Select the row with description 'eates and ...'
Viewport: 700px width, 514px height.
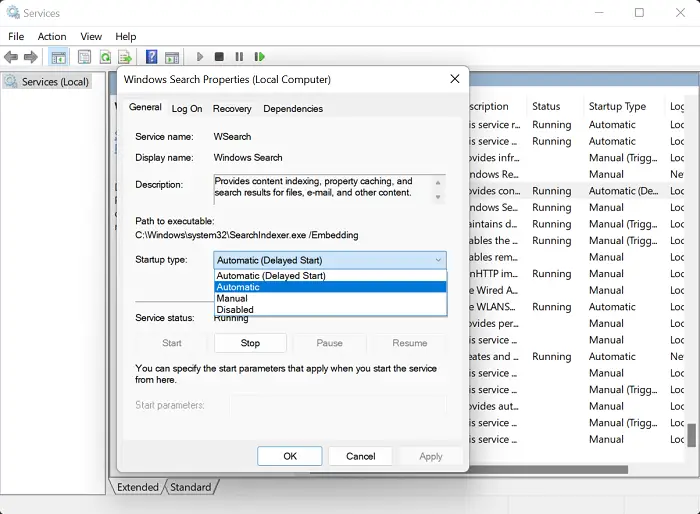point(576,356)
